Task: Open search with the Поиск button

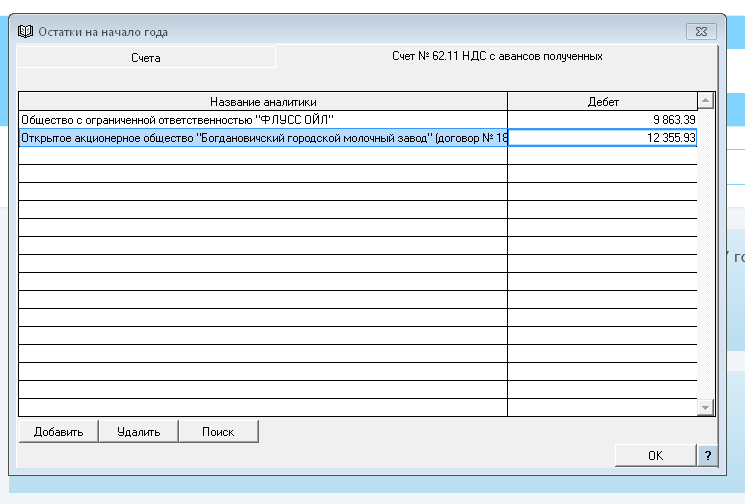Action: tap(218, 431)
